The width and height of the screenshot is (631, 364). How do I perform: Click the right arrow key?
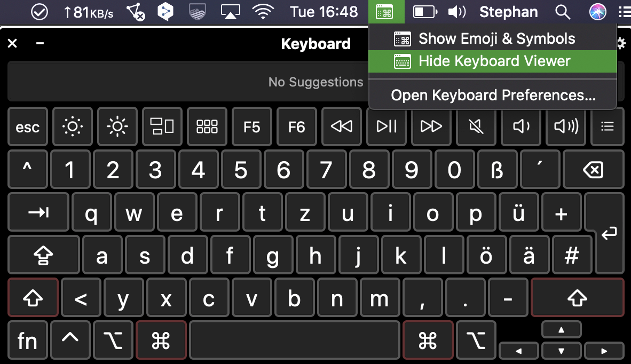(x=604, y=351)
